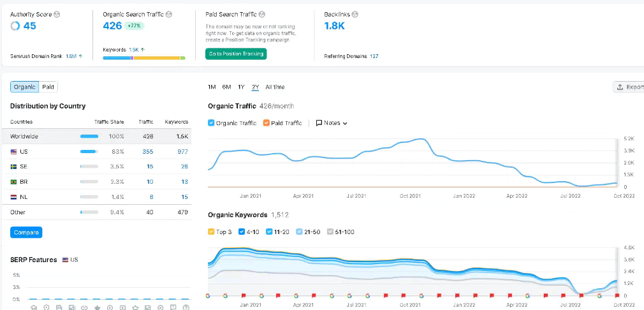The image size is (644, 310).
Task: Switch to the Paid tab
Action: click(x=48, y=87)
